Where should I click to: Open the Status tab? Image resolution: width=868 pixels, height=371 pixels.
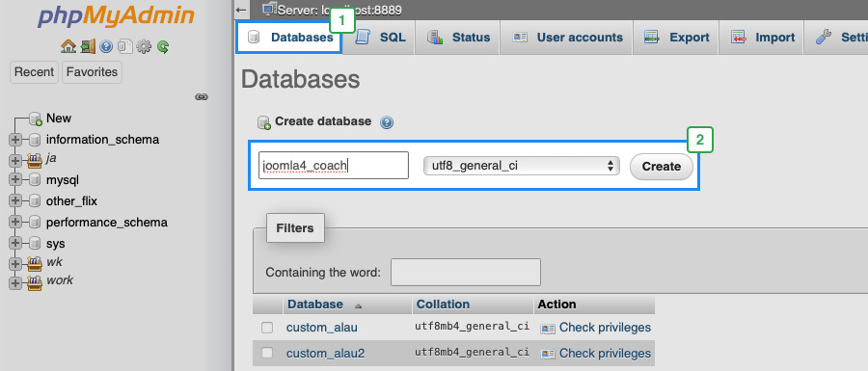pyautogui.click(x=458, y=38)
